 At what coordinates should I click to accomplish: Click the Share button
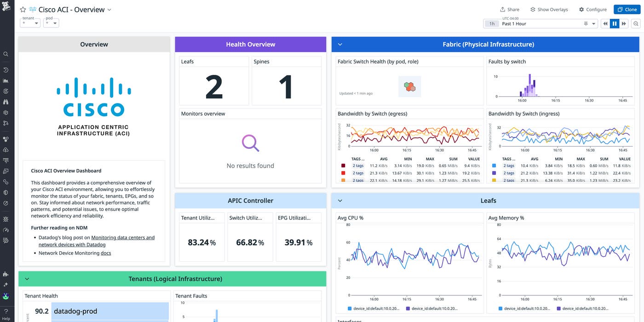(510, 10)
